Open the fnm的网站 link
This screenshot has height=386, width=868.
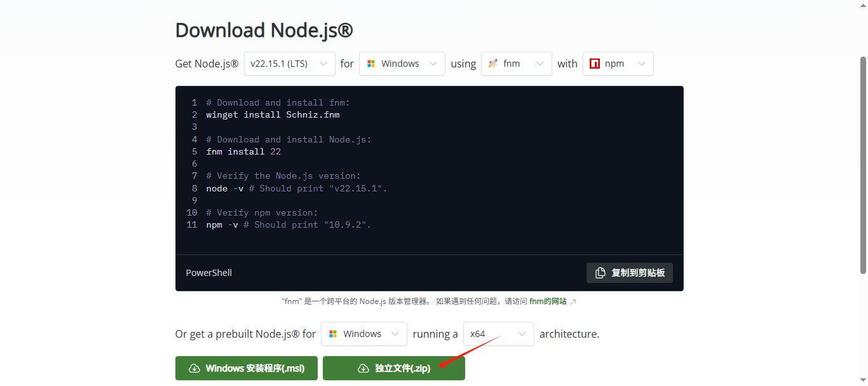(x=548, y=301)
